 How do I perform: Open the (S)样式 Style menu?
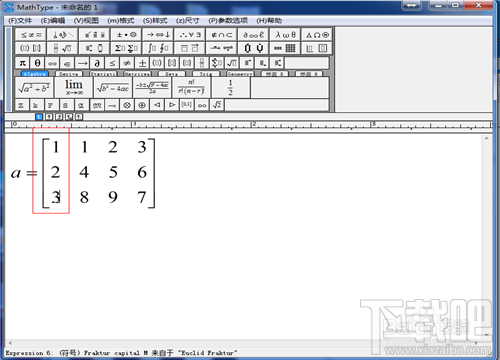[x=155, y=21]
